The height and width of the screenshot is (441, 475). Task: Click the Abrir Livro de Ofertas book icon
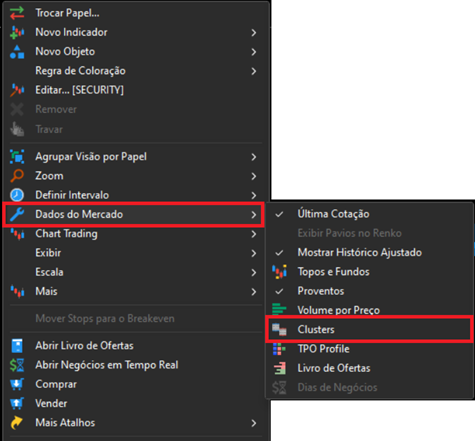(x=17, y=346)
